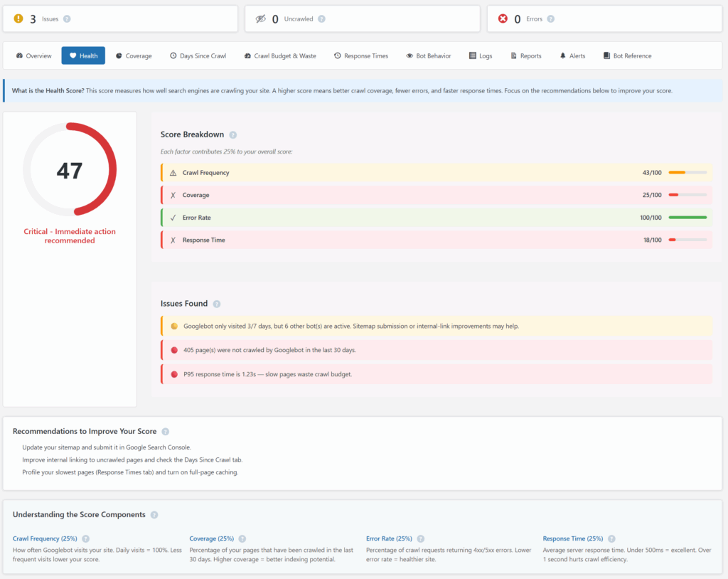The width and height of the screenshot is (728, 579).
Task: Click help icon beside Recommendations to Improve Your Score
Action: pyautogui.click(x=165, y=432)
